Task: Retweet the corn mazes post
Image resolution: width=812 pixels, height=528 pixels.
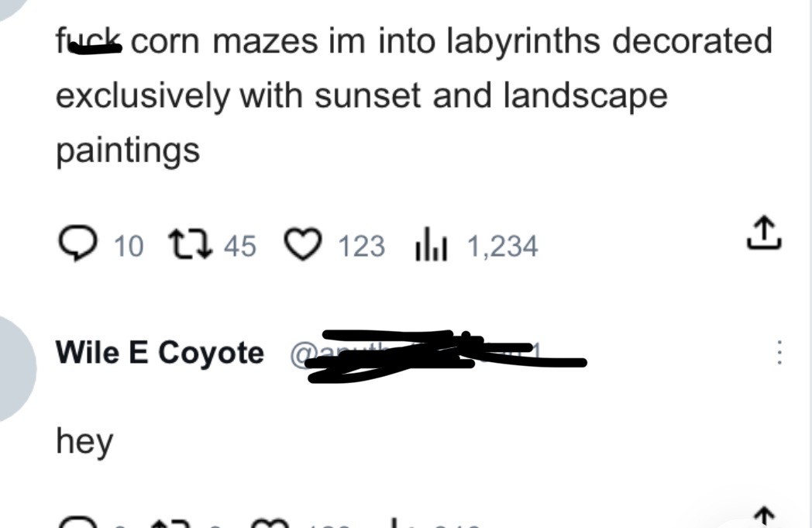Action: point(186,246)
